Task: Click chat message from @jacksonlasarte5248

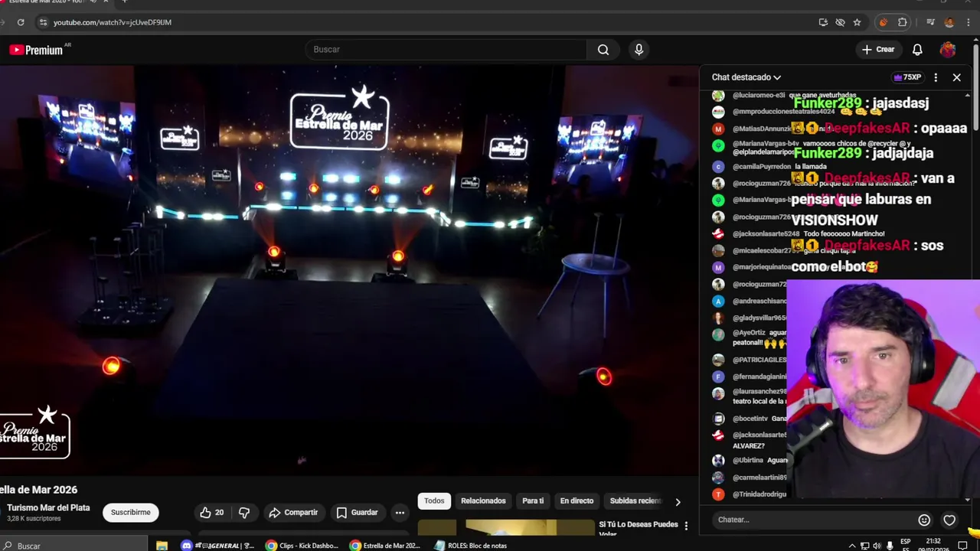Action: pos(808,233)
